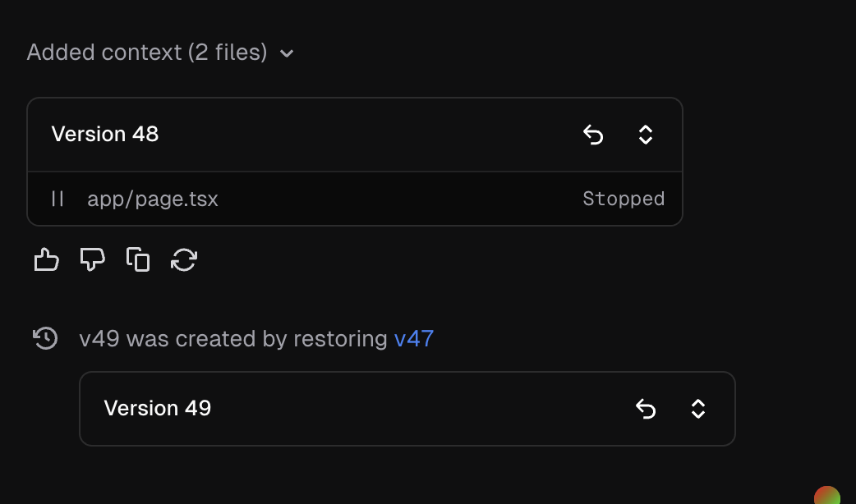Open the v47 version link
Screen dimensions: 856x504
(x=414, y=338)
